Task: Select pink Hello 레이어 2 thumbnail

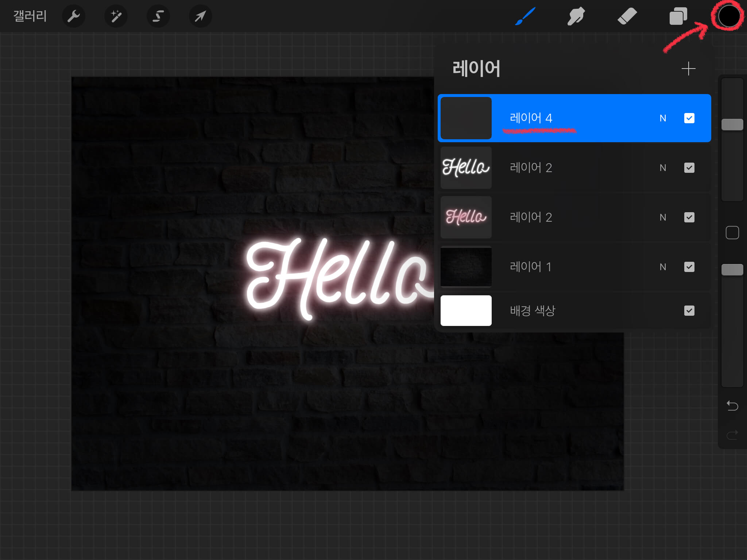Action: click(x=466, y=217)
